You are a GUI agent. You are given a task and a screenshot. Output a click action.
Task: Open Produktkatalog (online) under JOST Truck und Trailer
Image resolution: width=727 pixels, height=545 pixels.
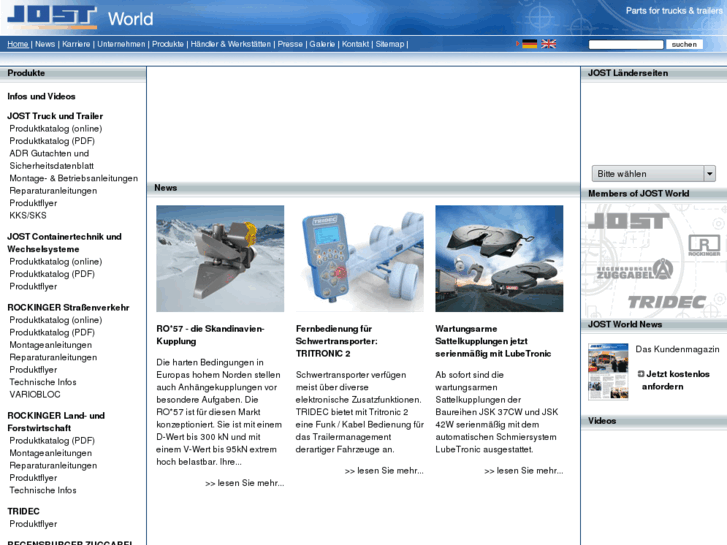tap(56, 128)
